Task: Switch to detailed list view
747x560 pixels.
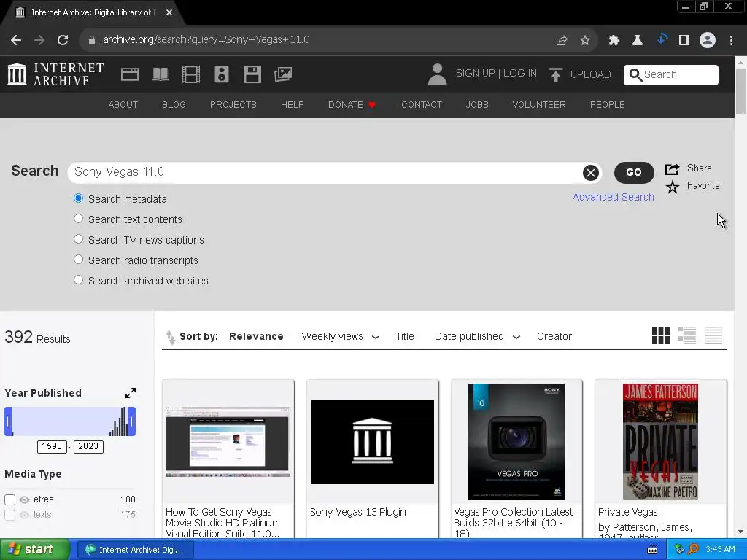Action: click(687, 335)
